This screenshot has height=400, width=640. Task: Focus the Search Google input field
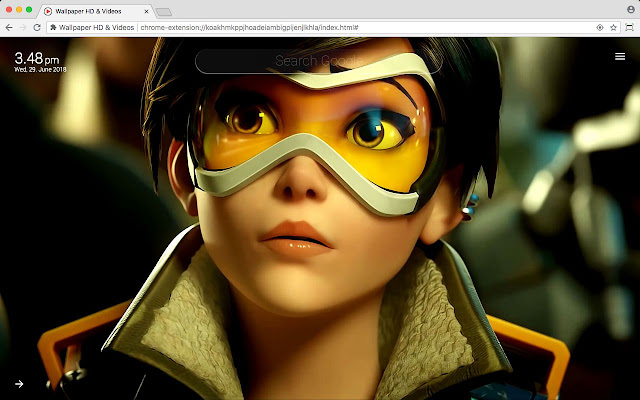click(x=318, y=61)
